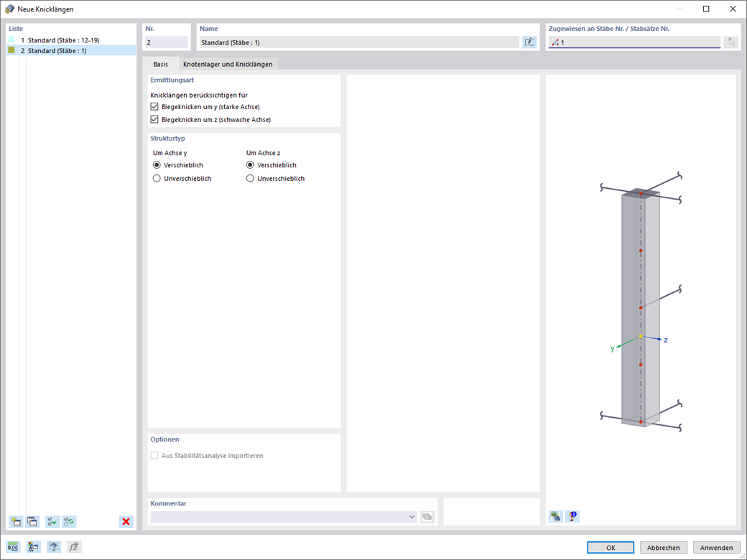Image resolution: width=747 pixels, height=560 pixels.
Task: Click the Liste panel heading
Action: (x=16, y=29)
